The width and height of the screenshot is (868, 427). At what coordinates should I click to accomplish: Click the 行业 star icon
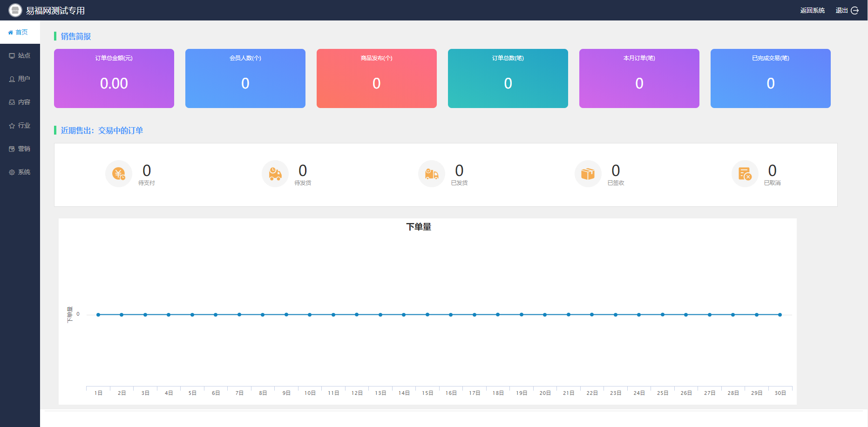click(12, 126)
